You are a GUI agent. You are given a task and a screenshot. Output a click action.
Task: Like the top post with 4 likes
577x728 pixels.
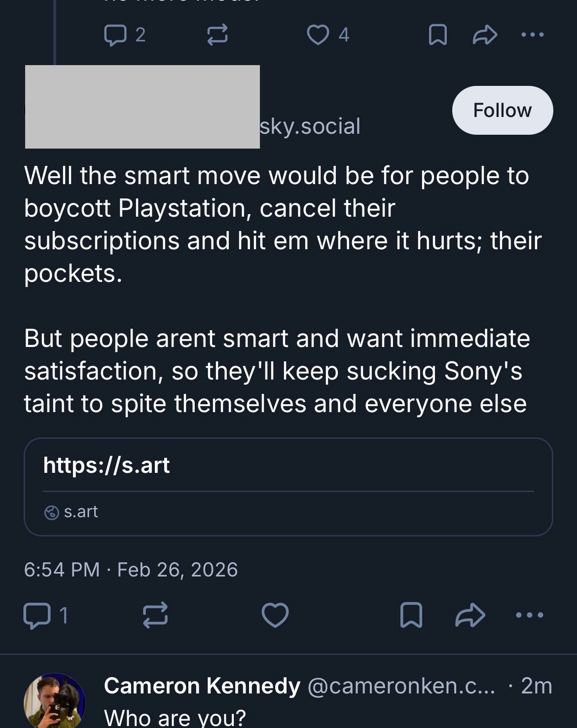[318, 35]
